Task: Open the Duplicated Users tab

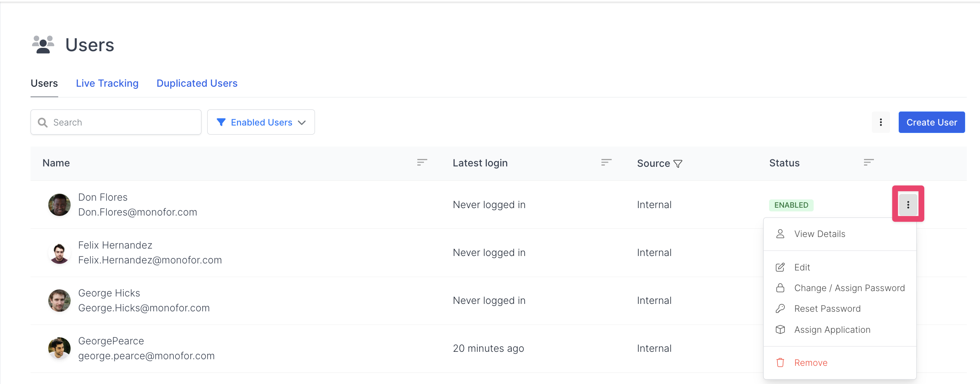Action: 197,83
